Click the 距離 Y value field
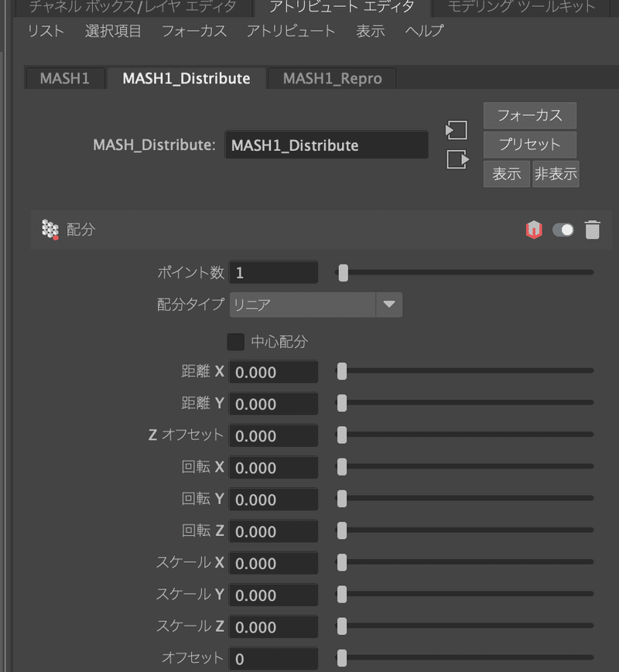 (x=274, y=404)
